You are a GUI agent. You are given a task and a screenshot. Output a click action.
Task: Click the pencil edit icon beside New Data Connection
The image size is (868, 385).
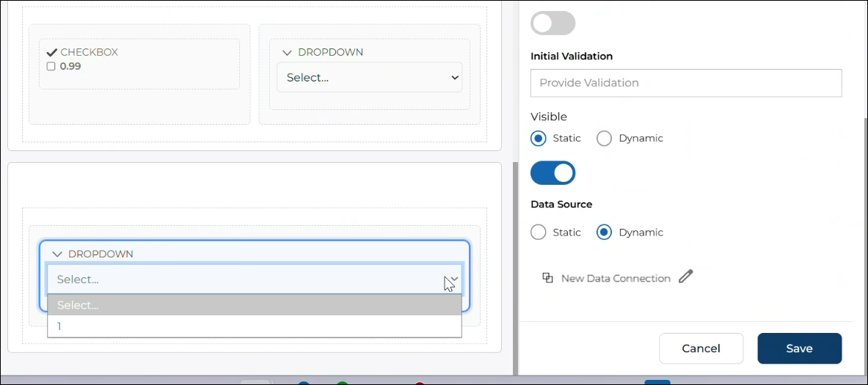pos(686,276)
